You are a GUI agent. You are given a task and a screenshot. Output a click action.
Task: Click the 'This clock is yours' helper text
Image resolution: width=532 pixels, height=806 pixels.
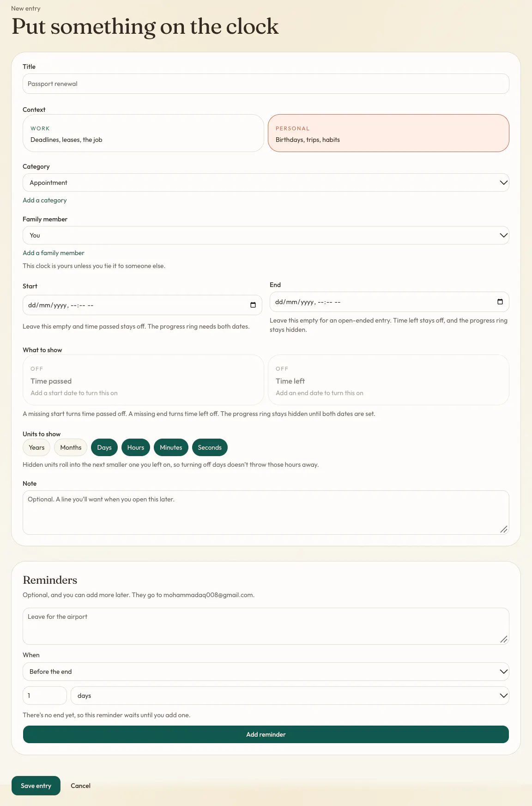click(x=94, y=266)
